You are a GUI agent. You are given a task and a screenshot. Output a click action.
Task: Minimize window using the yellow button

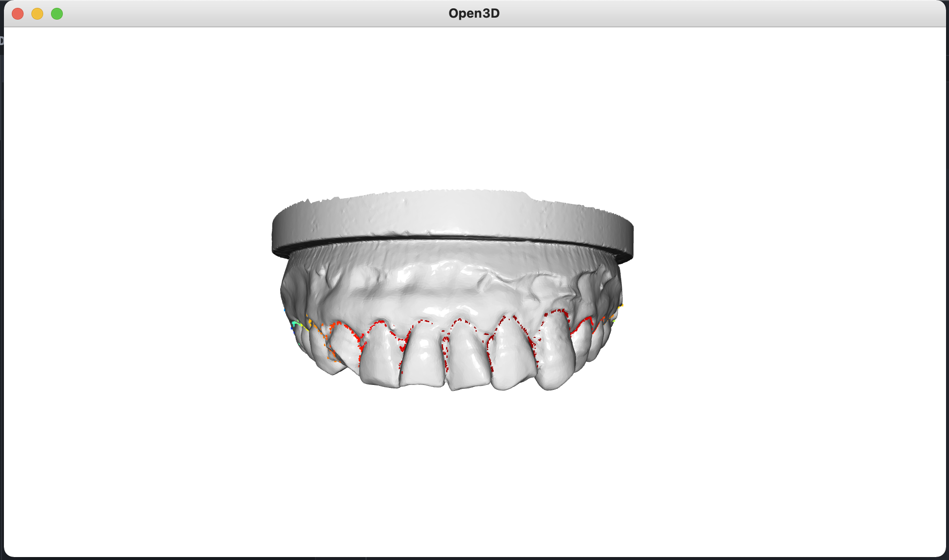point(37,14)
